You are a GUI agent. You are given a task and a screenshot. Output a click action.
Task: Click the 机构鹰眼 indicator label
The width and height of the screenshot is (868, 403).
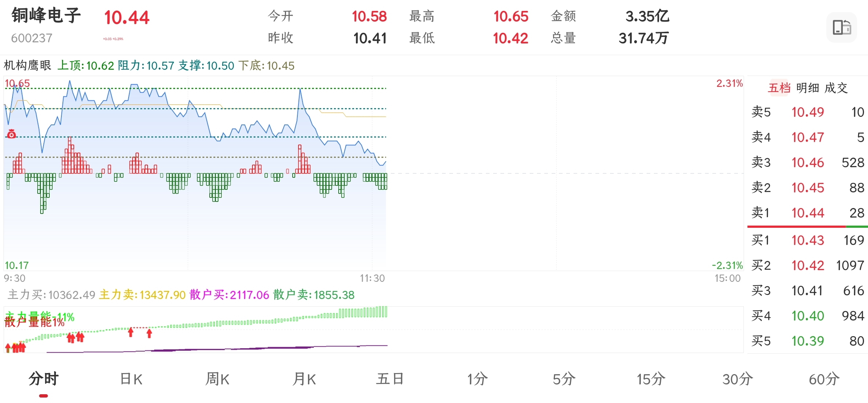[x=27, y=66]
